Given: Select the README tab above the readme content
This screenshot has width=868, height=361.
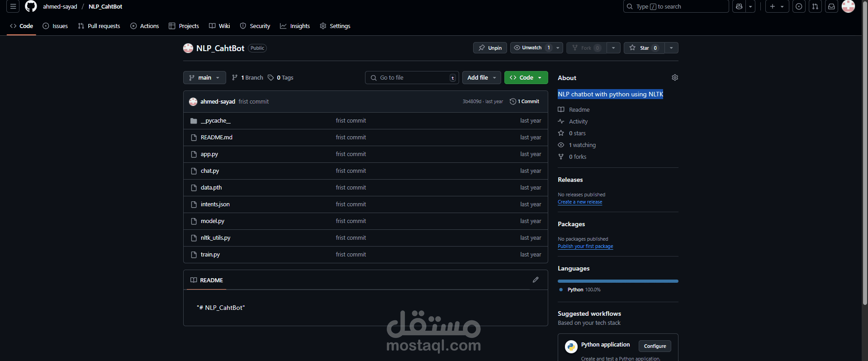Looking at the screenshot, I should click(207, 280).
